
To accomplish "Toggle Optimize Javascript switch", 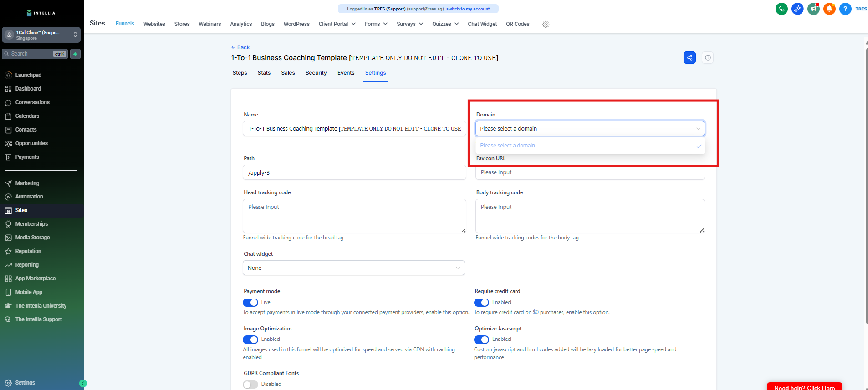I will point(481,339).
